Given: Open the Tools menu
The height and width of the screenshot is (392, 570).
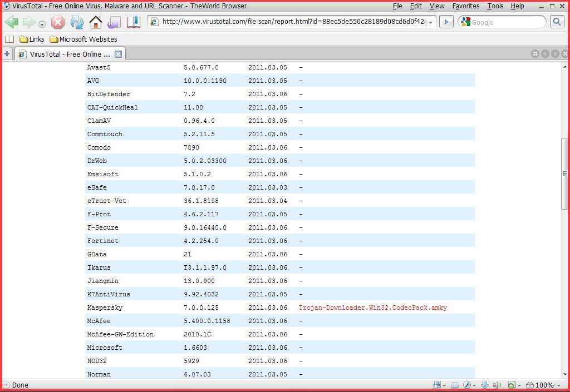Looking at the screenshot, I should click(x=495, y=6).
